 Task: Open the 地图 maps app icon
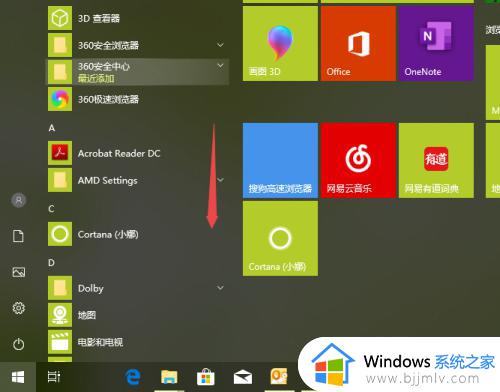[60, 315]
